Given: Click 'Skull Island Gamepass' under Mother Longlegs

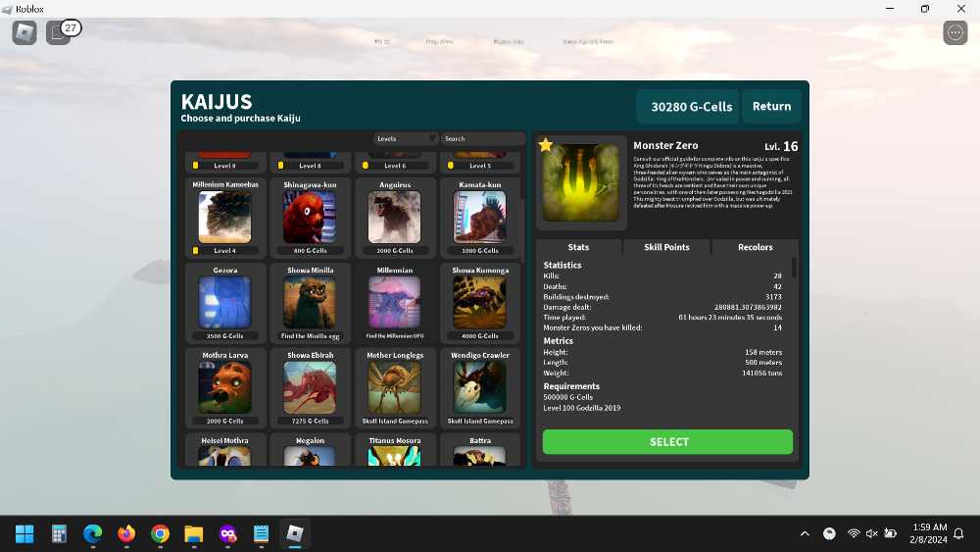Looking at the screenshot, I should coord(394,422).
